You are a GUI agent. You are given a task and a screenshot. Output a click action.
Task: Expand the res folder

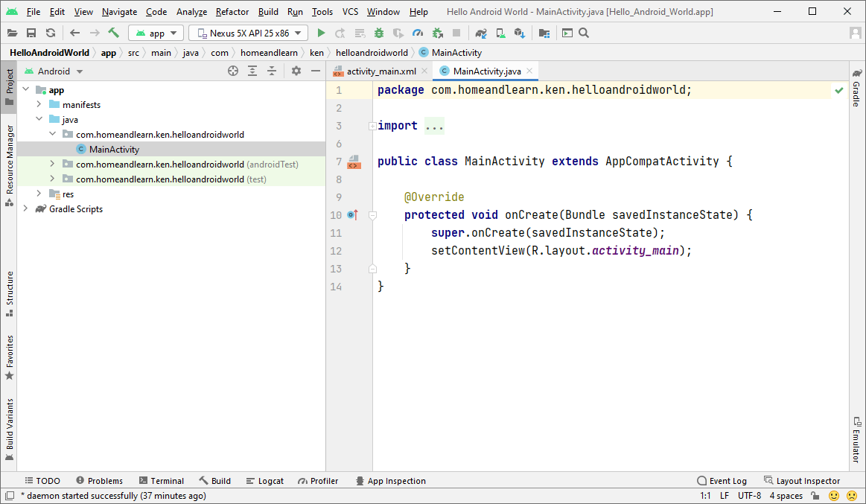39,194
